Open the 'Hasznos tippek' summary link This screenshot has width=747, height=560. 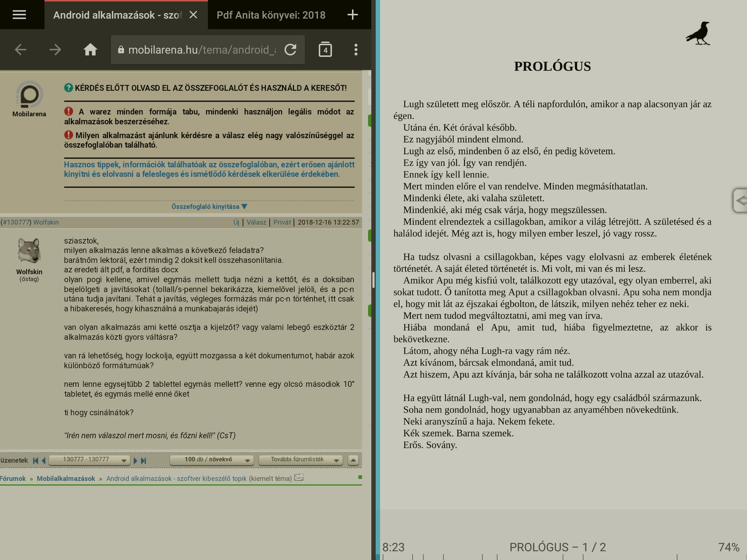[209, 169]
